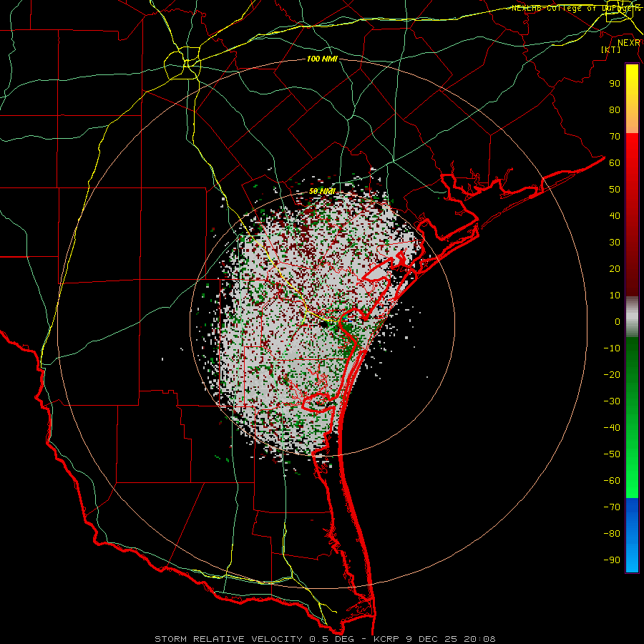The image size is (644, 644).
Task: Select the 90 value on the velocity scale
Action: click(615, 84)
